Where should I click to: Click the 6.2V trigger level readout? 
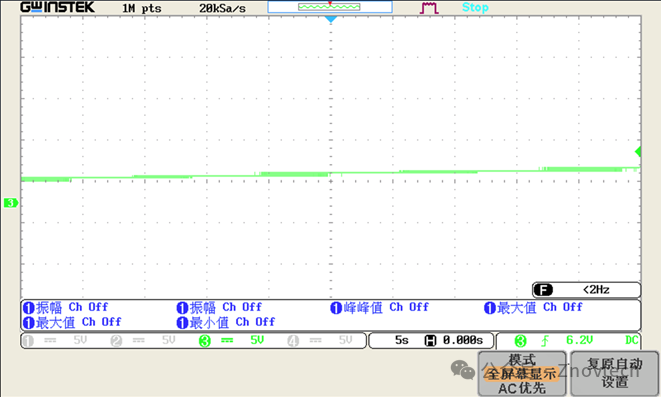click(x=579, y=340)
